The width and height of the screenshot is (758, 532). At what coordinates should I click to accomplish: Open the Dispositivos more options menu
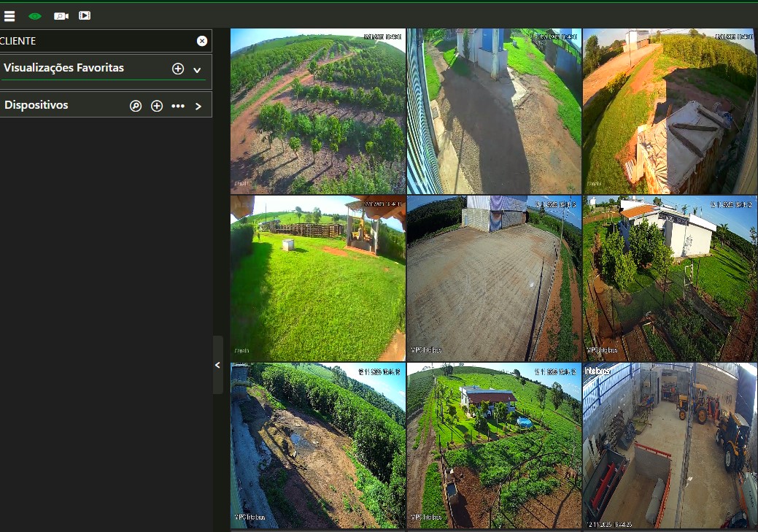pyautogui.click(x=178, y=106)
